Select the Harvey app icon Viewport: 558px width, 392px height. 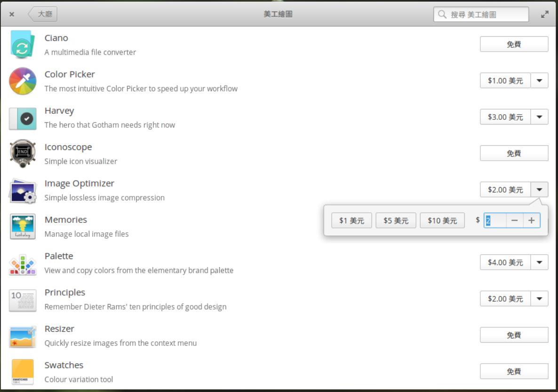click(x=22, y=118)
